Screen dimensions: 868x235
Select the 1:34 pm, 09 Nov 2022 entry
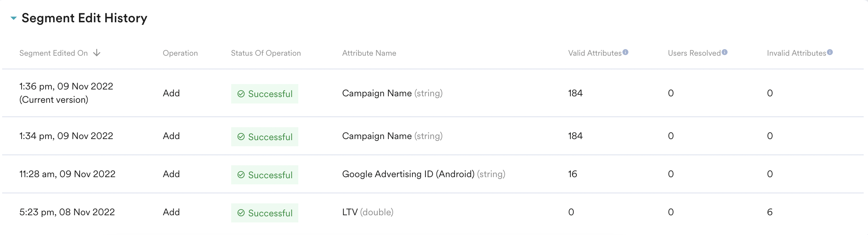(x=66, y=136)
